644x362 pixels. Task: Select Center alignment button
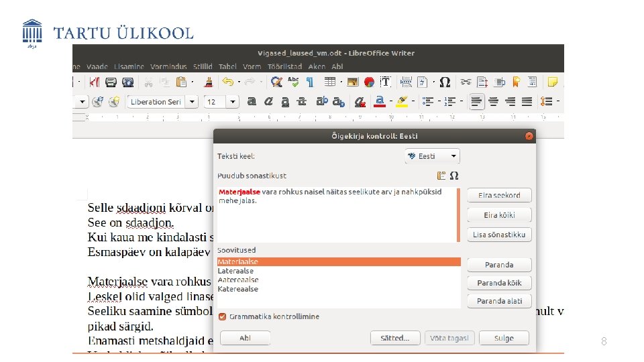pos(493,101)
